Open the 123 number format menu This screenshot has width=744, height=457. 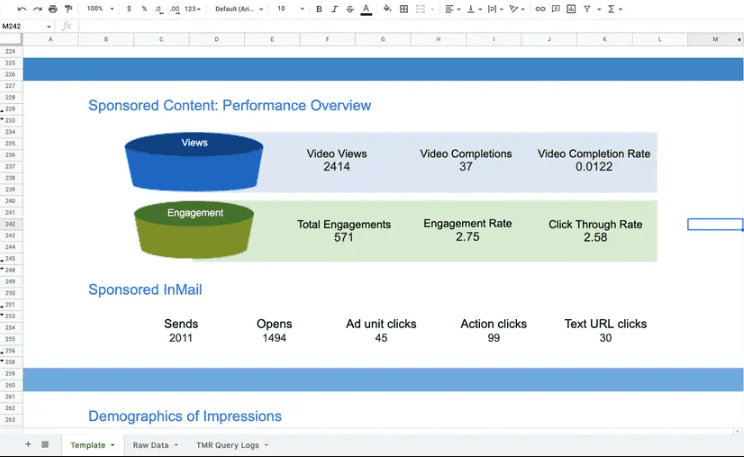pyautogui.click(x=193, y=9)
